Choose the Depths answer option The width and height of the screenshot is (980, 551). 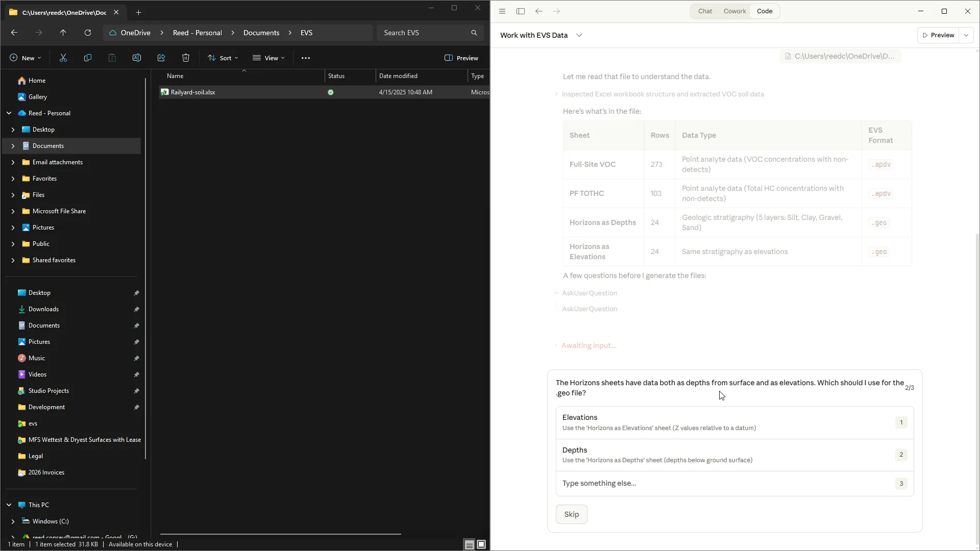[734, 455]
